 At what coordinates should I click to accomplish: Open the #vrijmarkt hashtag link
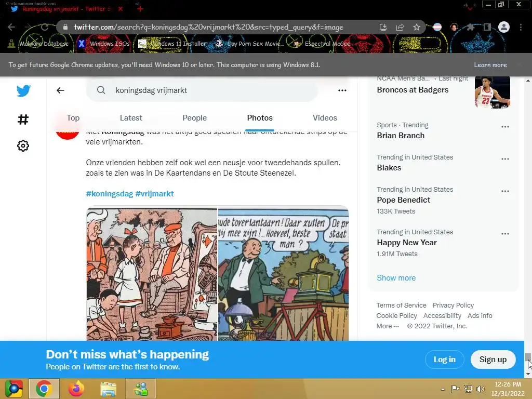coord(154,194)
